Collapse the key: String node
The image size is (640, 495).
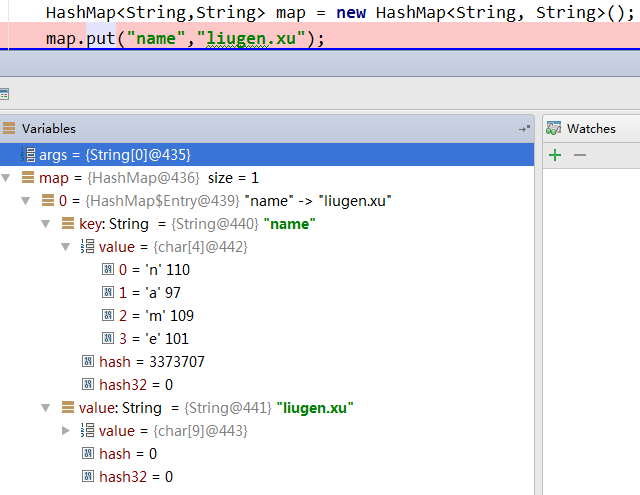coord(46,224)
